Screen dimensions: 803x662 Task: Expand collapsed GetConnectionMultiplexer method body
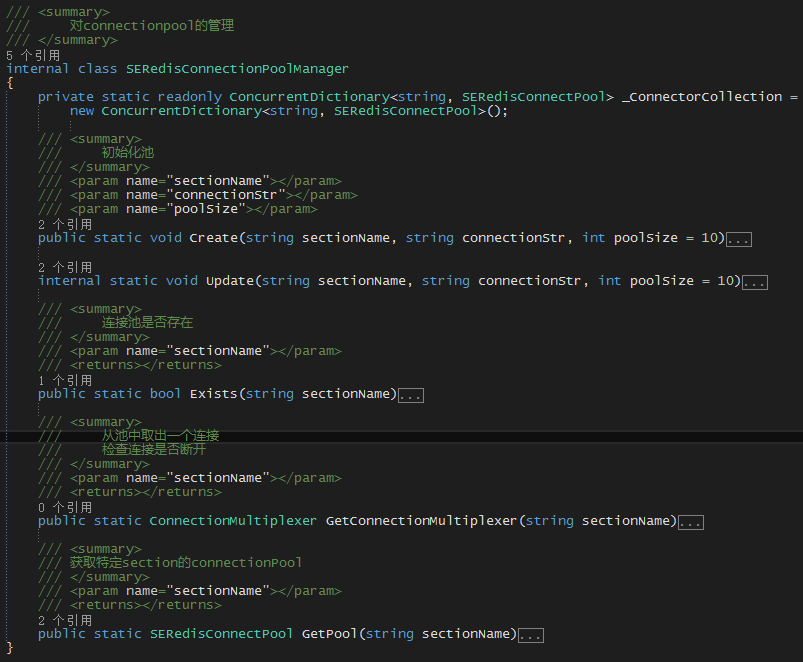click(x=691, y=522)
